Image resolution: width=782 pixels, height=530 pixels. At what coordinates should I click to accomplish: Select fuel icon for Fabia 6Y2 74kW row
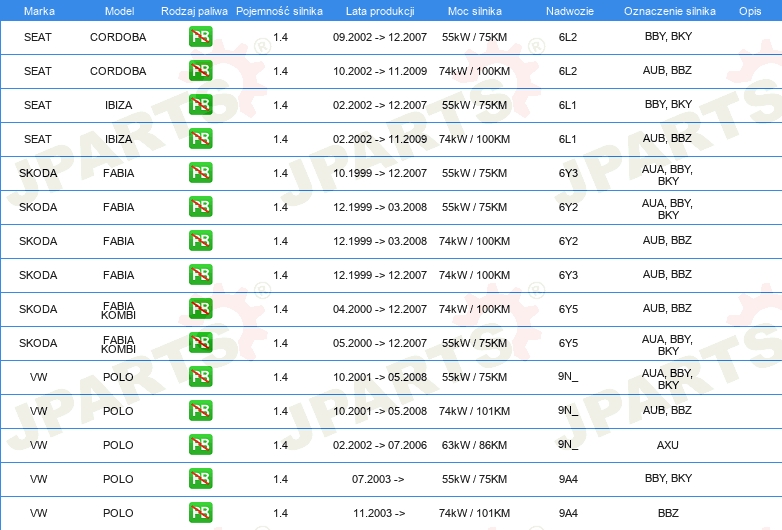coord(200,240)
